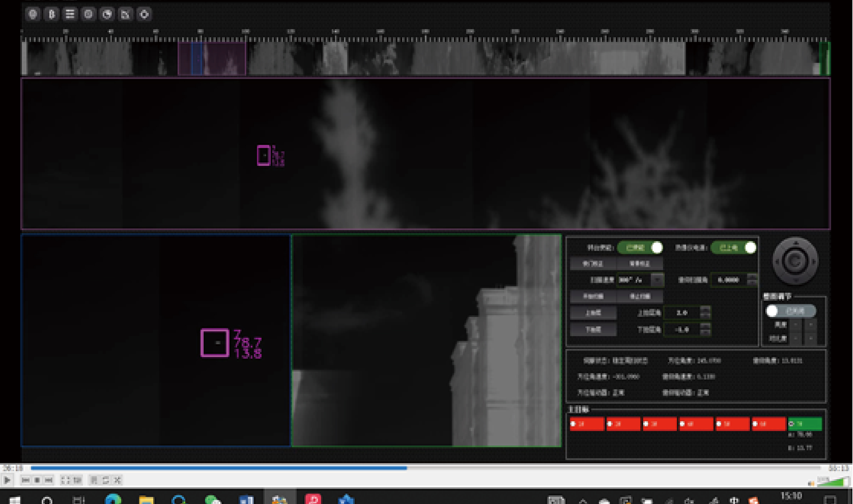Toggle fullscreen in the video player controls

point(65,480)
